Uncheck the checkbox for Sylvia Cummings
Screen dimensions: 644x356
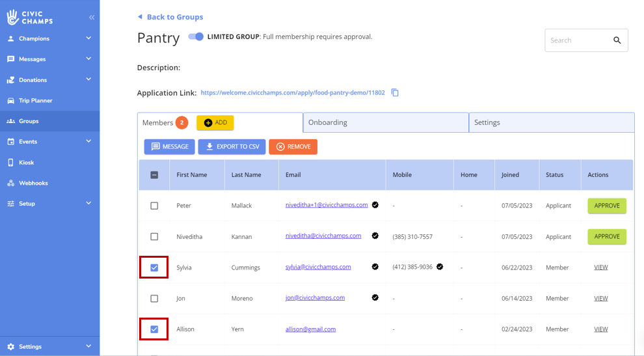154,267
